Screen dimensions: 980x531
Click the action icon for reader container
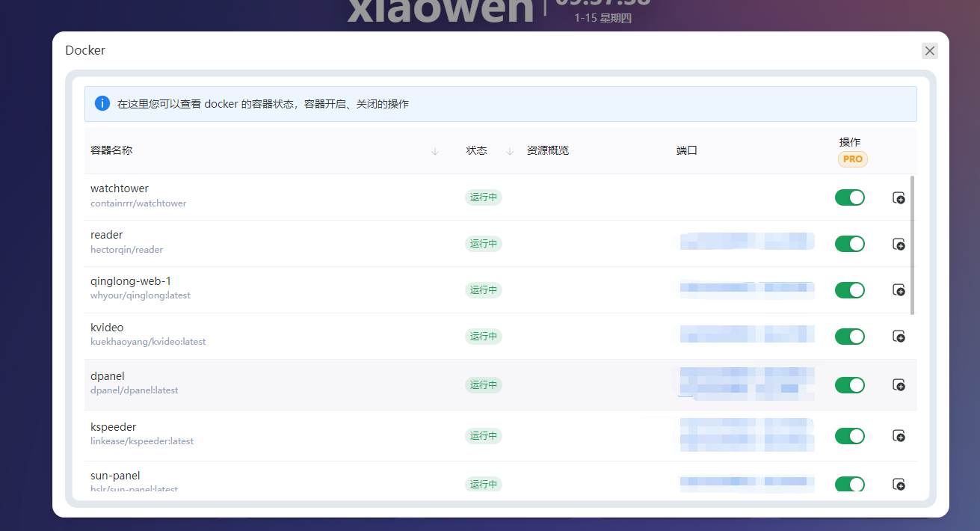pyautogui.click(x=899, y=245)
